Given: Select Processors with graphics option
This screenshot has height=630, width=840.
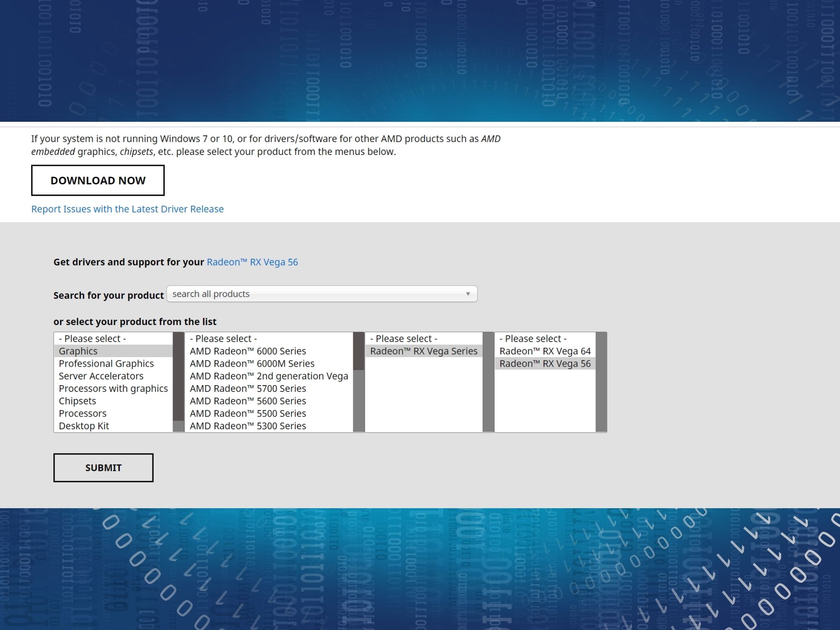Looking at the screenshot, I should pos(113,388).
